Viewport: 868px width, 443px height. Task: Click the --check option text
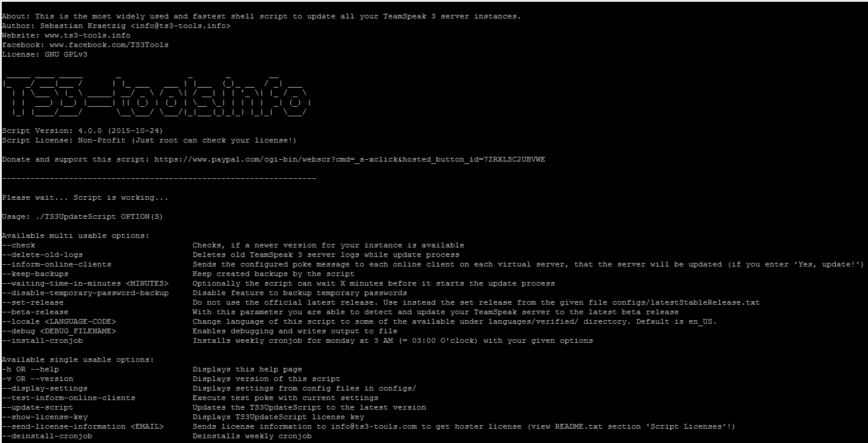19,246
